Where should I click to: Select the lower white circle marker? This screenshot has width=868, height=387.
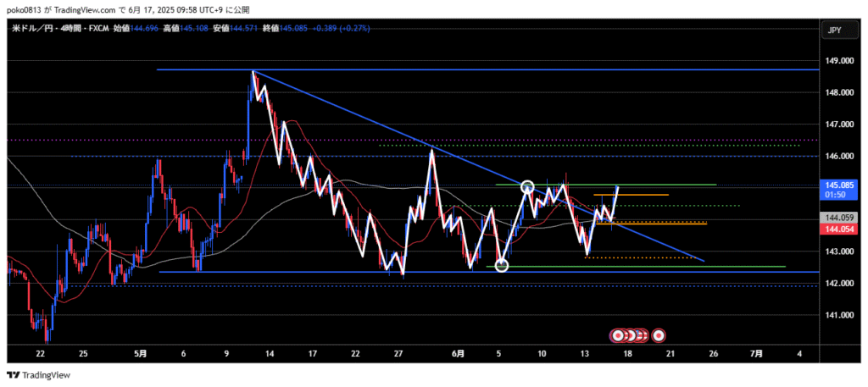point(501,266)
